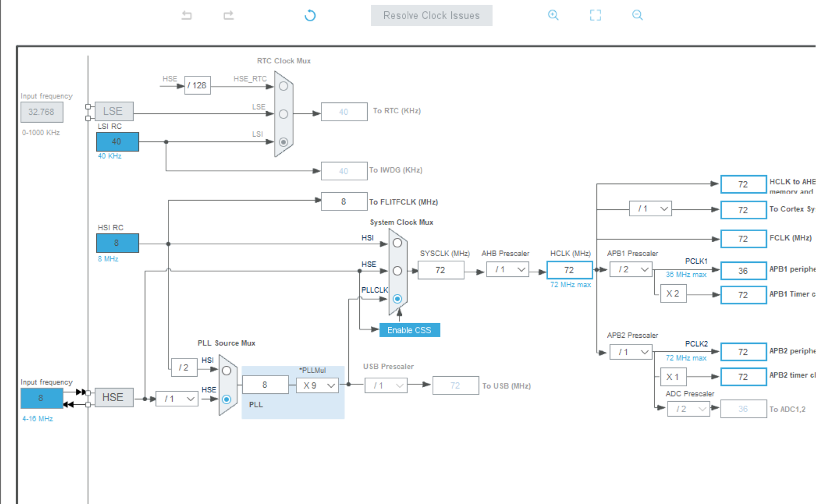Viewport: 819px width, 504px height.
Task: Click the HSI RC 8 block
Action: pyautogui.click(x=118, y=243)
